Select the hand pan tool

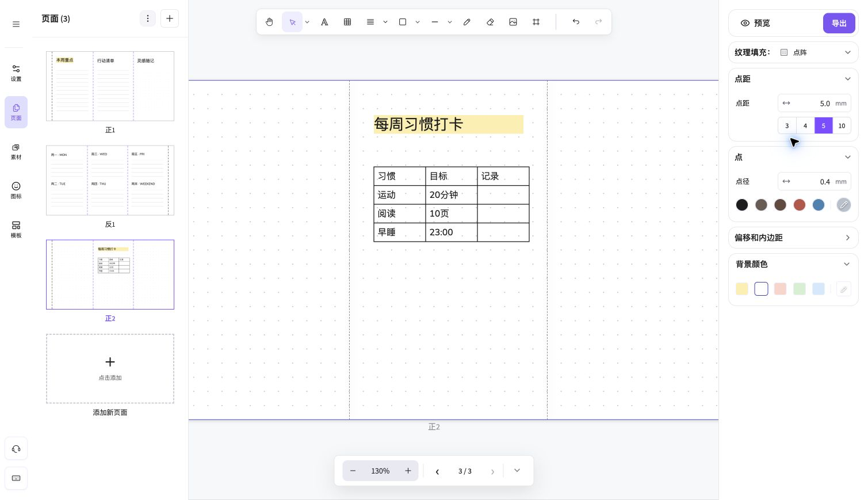coord(269,22)
